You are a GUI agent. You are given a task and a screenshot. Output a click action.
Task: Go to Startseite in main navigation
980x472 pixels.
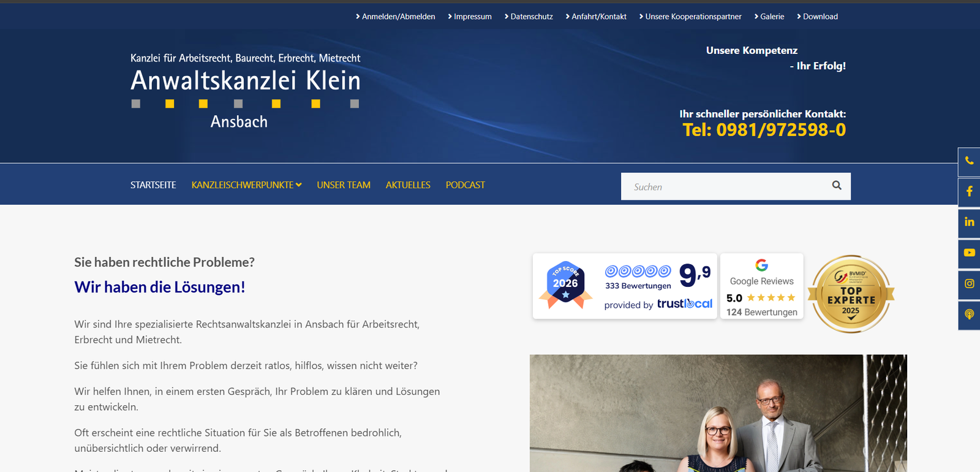coord(153,185)
